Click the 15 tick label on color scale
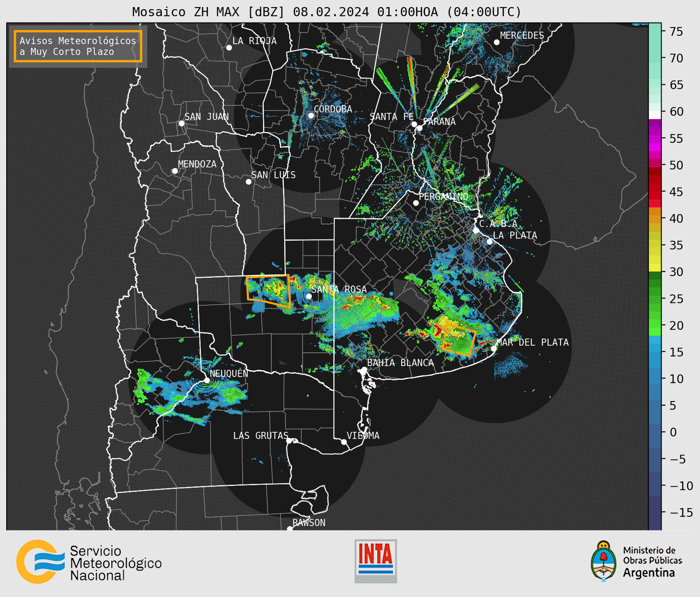Viewport: 700px width, 597px height. pos(677,352)
